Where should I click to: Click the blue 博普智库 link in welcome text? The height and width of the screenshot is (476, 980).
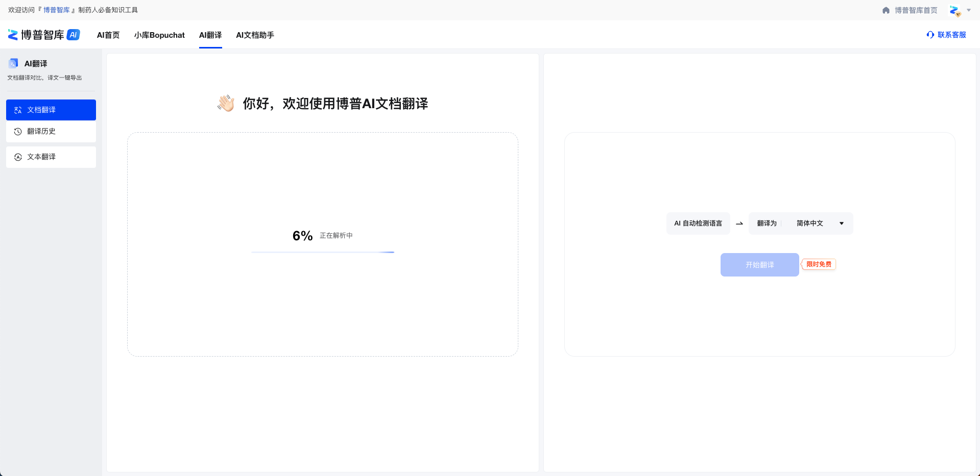point(57,10)
